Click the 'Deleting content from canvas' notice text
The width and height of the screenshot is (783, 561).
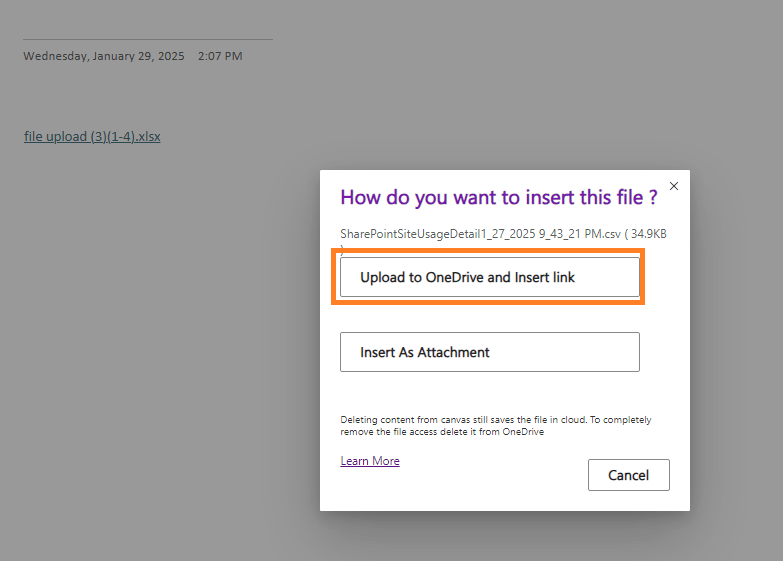tap(495, 426)
